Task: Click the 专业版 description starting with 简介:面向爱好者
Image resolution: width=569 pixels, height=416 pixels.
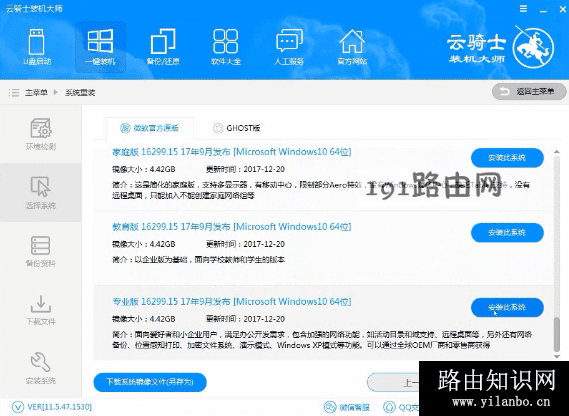Action: click(x=322, y=339)
